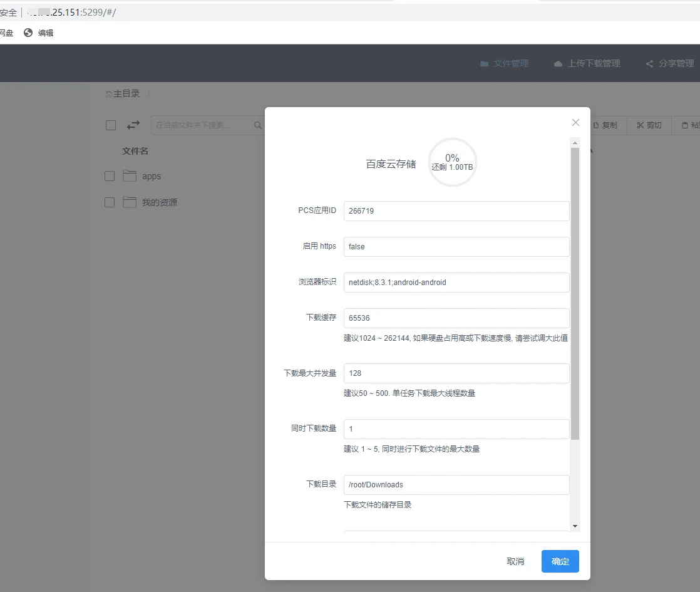The image size is (700, 592).
Task: Cancel the dialog with 取消
Action: tap(515, 561)
